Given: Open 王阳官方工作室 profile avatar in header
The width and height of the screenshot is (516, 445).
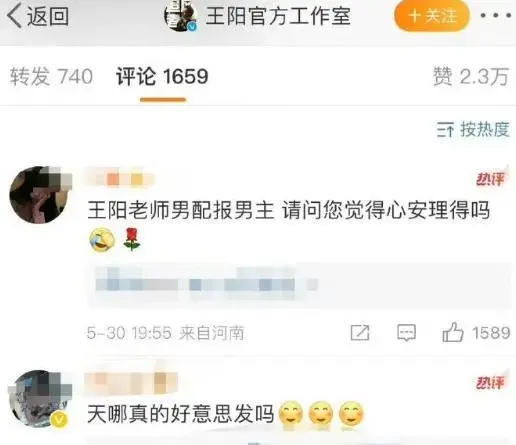Looking at the screenshot, I should (x=181, y=16).
